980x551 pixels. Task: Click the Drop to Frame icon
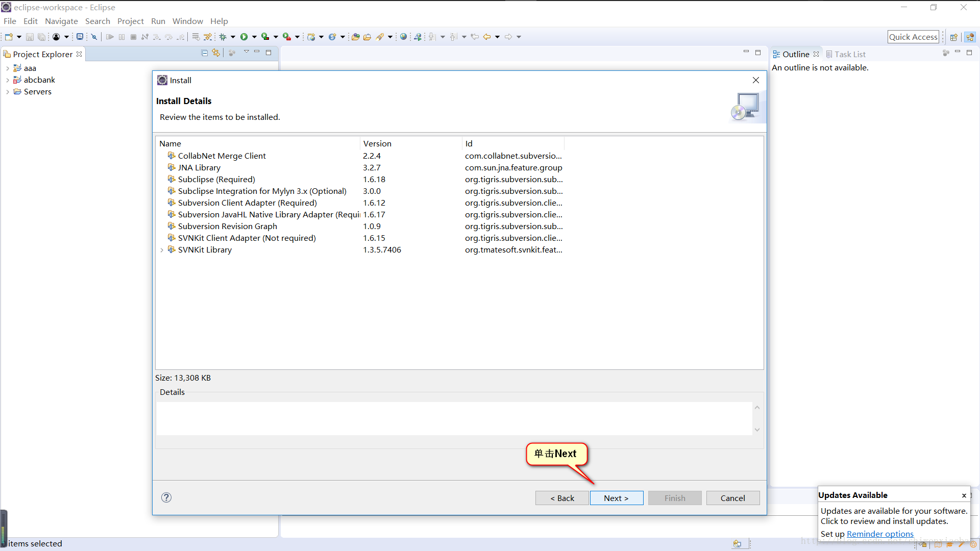[x=196, y=37]
